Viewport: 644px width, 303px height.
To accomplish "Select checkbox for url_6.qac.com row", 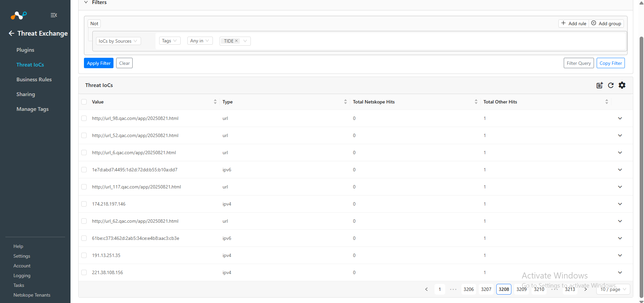I will tap(84, 153).
